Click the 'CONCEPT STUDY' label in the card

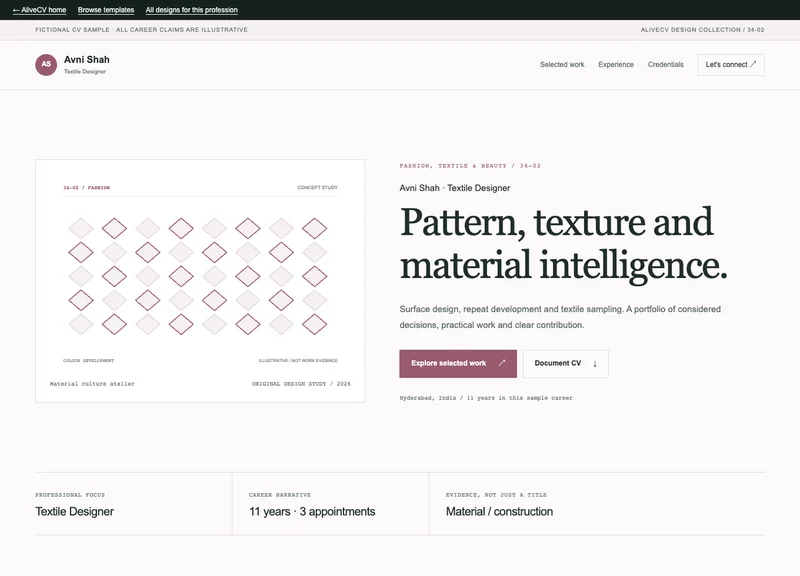pos(317,188)
